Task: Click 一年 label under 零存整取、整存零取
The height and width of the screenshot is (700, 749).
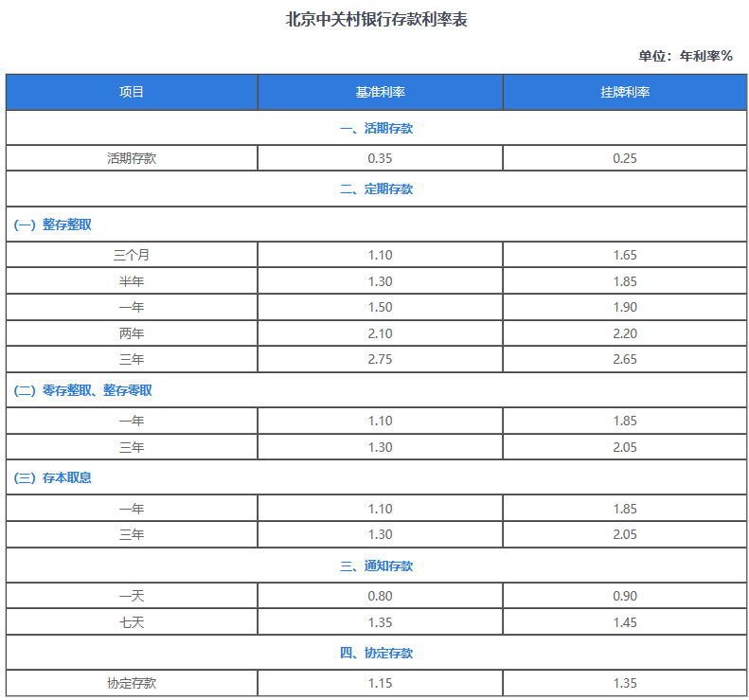Action: pos(132,421)
